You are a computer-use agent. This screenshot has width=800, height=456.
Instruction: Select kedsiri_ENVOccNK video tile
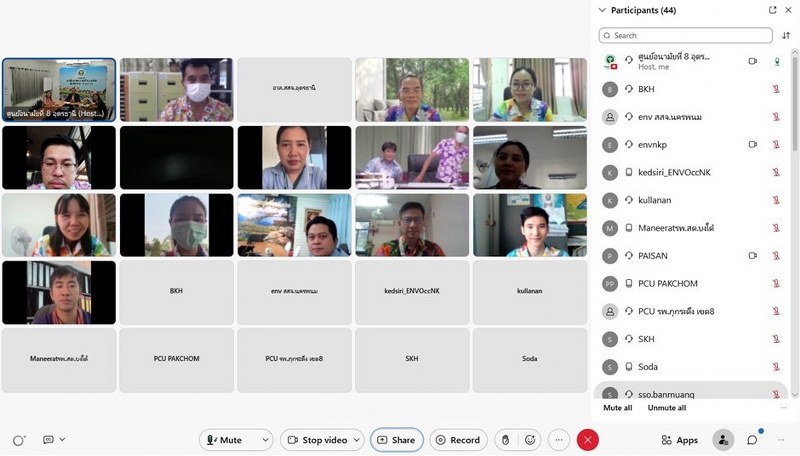click(x=412, y=293)
